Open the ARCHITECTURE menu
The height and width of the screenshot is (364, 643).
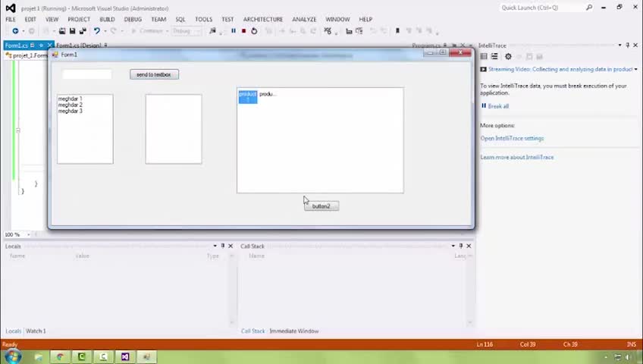click(x=263, y=19)
